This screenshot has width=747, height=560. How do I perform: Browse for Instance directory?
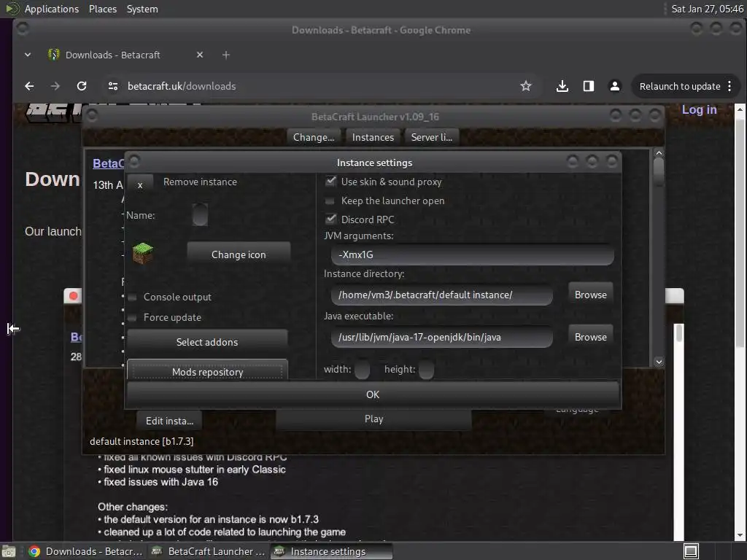coord(591,295)
